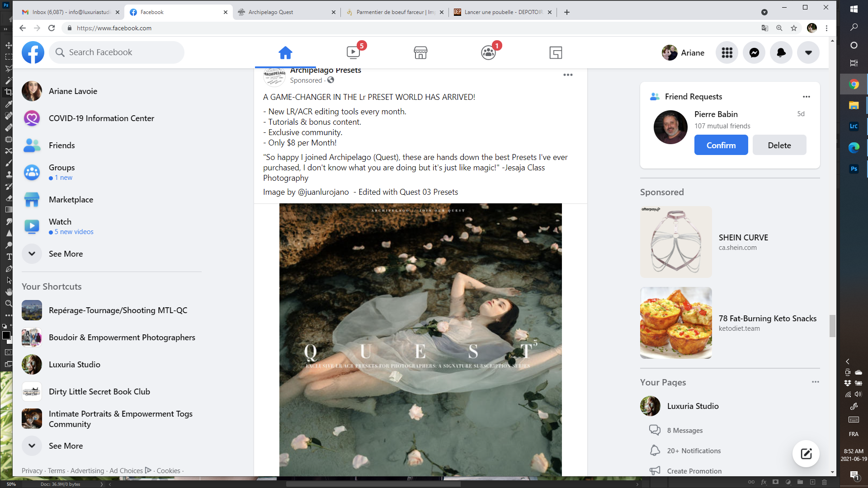868x488 pixels.
Task: Open Facebook Messenger icon
Action: [754, 53]
